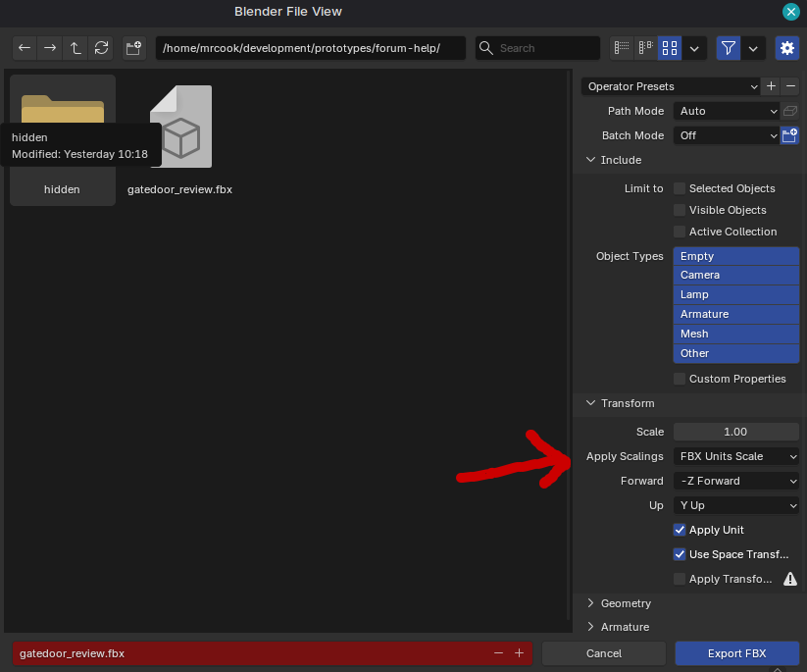
Task: Add a new operator preset
Action: pyautogui.click(x=772, y=86)
